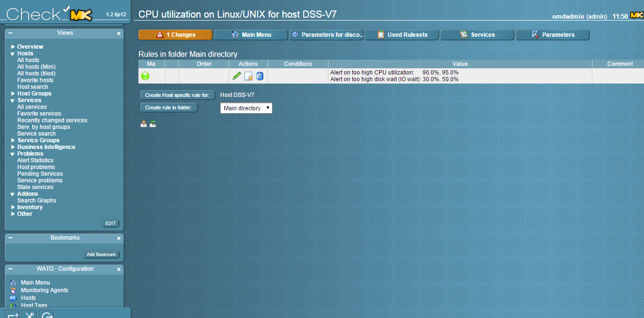
Task: Open Monitoring Agents in the WATO snapin
Action: (x=44, y=290)
